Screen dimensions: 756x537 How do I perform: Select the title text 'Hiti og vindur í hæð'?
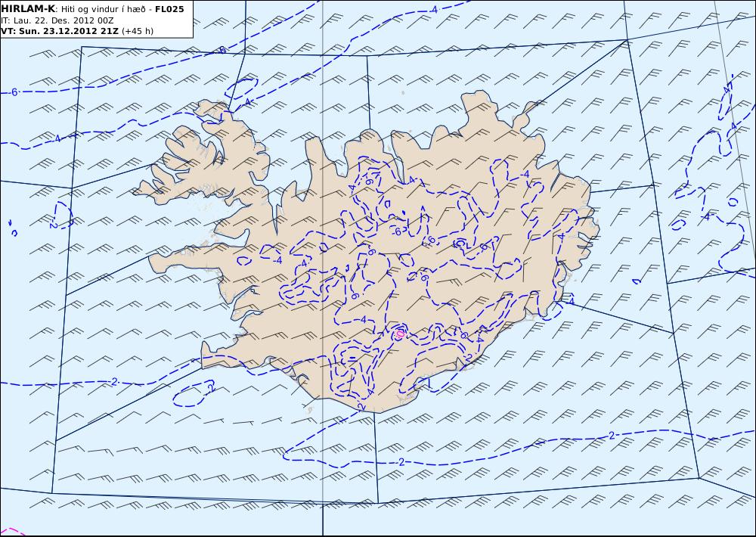[103, 9]
